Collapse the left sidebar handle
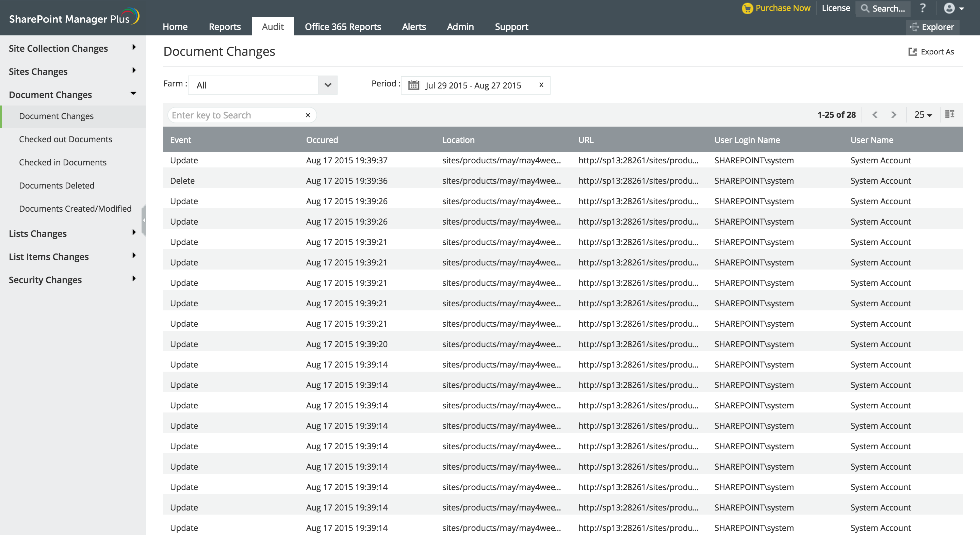 [x=144, y=220]
